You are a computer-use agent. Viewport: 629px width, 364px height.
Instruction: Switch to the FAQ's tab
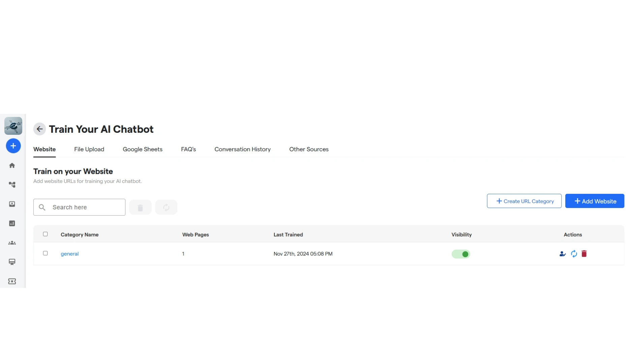[188, 149]
